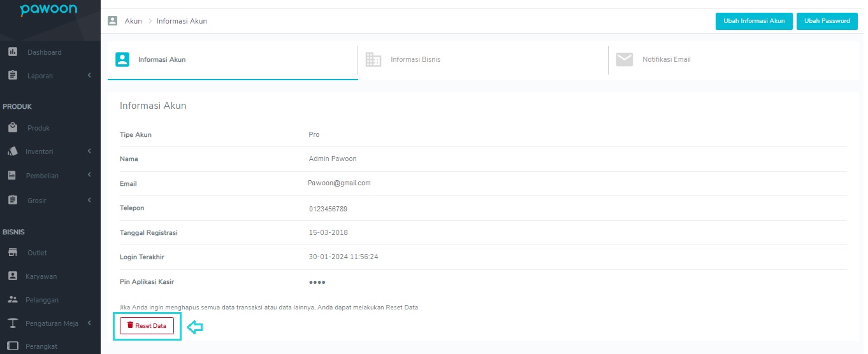Image resolution: width=868 pixels, height=354 pixels.
Task: Click the Inventori icon in sidebar
Action: coord(13,152)
